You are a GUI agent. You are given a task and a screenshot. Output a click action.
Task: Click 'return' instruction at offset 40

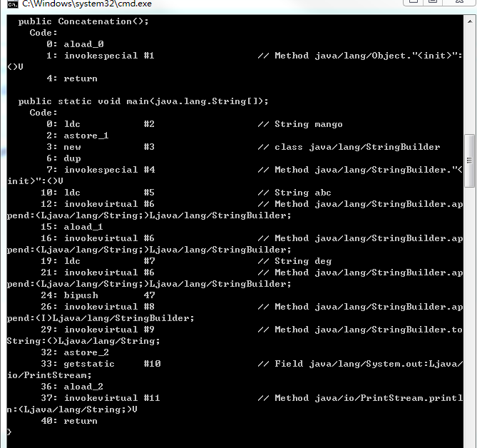81,421
